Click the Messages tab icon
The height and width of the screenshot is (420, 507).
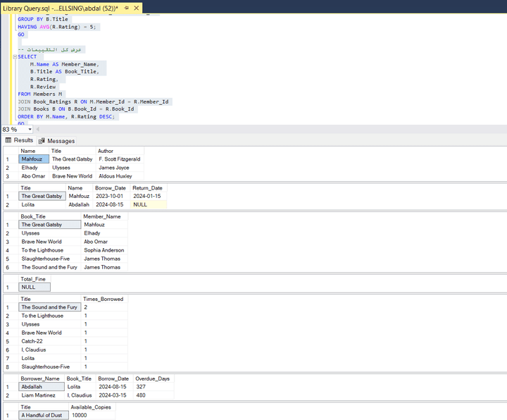(x=42, y=141)
